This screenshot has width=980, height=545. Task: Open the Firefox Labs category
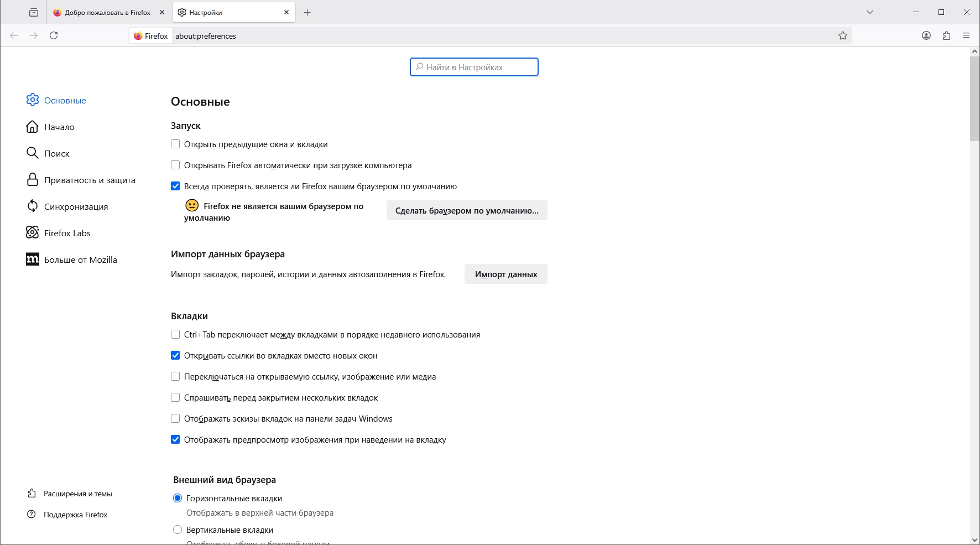pos(67,233)
